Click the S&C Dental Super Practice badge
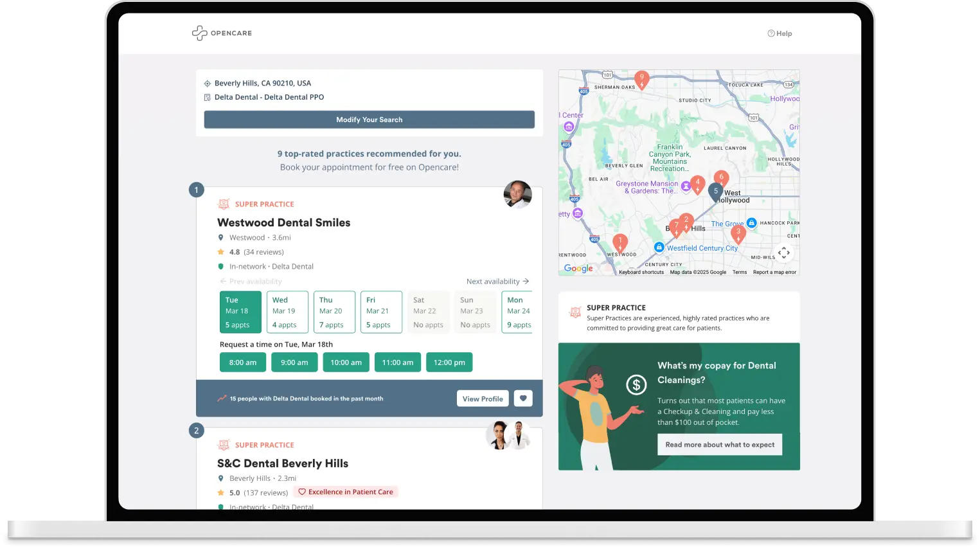The image size is (980, 547). tap(256, 445)
